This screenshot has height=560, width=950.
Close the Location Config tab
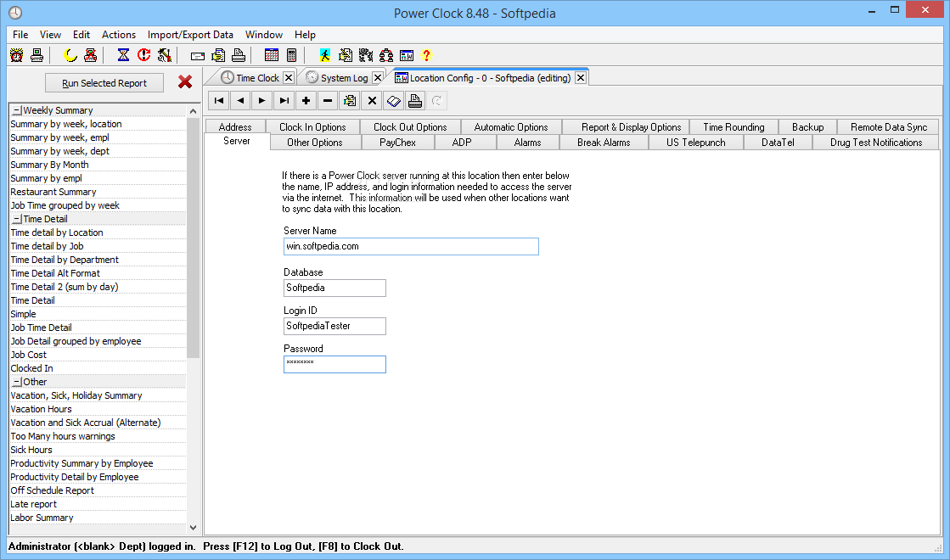581,77
